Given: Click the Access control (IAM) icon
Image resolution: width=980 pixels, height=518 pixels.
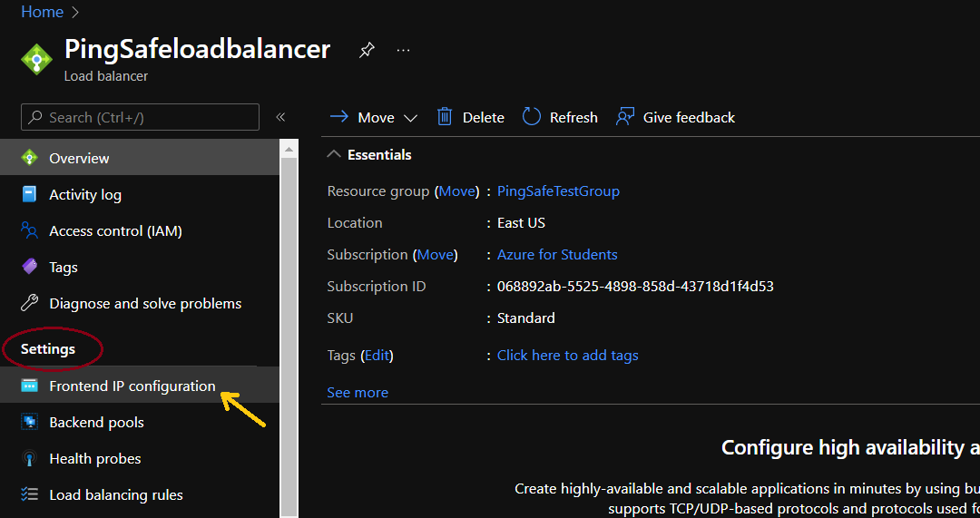Looking at the screenshot, I should [30, 230].
